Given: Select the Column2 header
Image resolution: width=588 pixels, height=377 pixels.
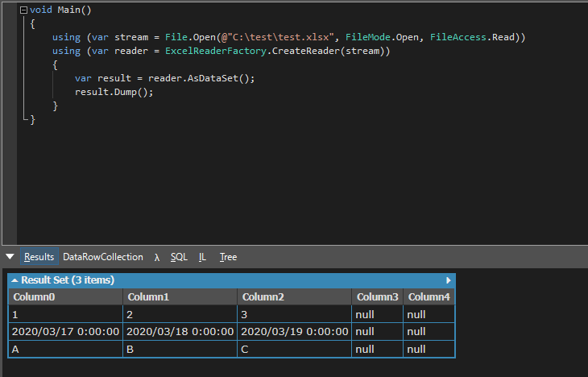Looking at the screenshot, I should (x=295, y=296).
